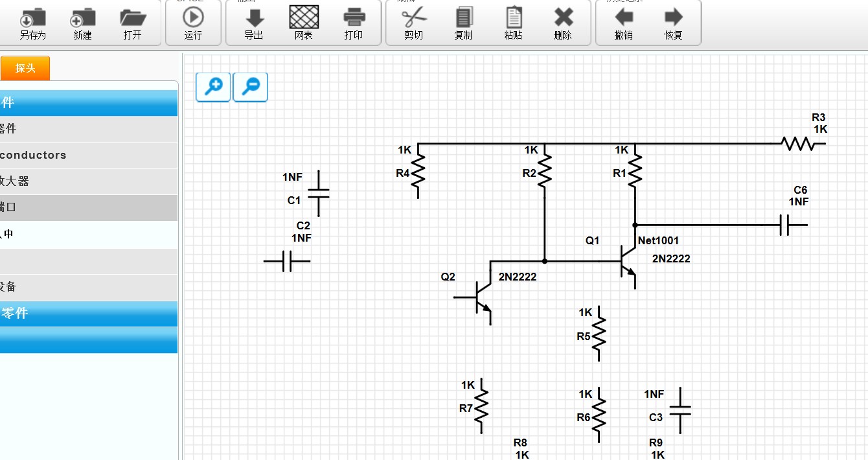The height and width of the screenshot is (460, 868).
Task: Click the 剪切 (Cut) scissors icon
Action: click(x=413, y=16)
